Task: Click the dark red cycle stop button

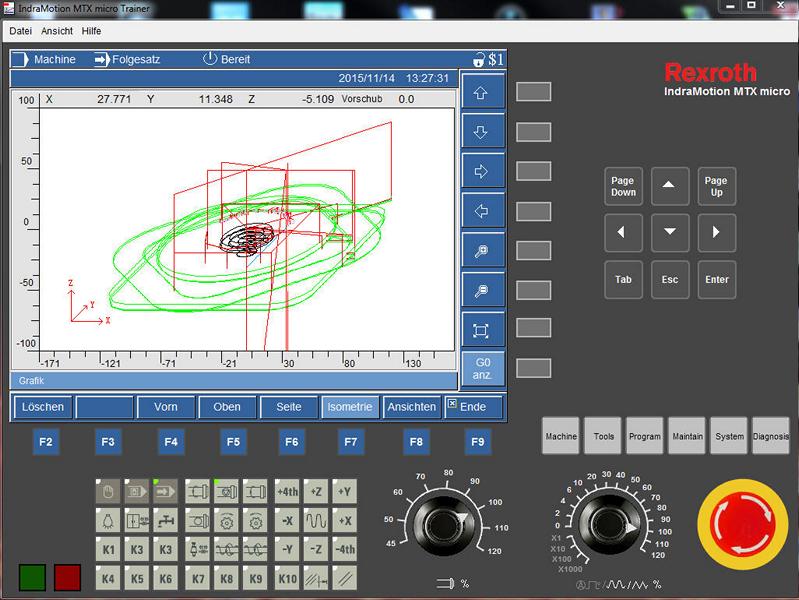Action: click(x=67, y=578)
